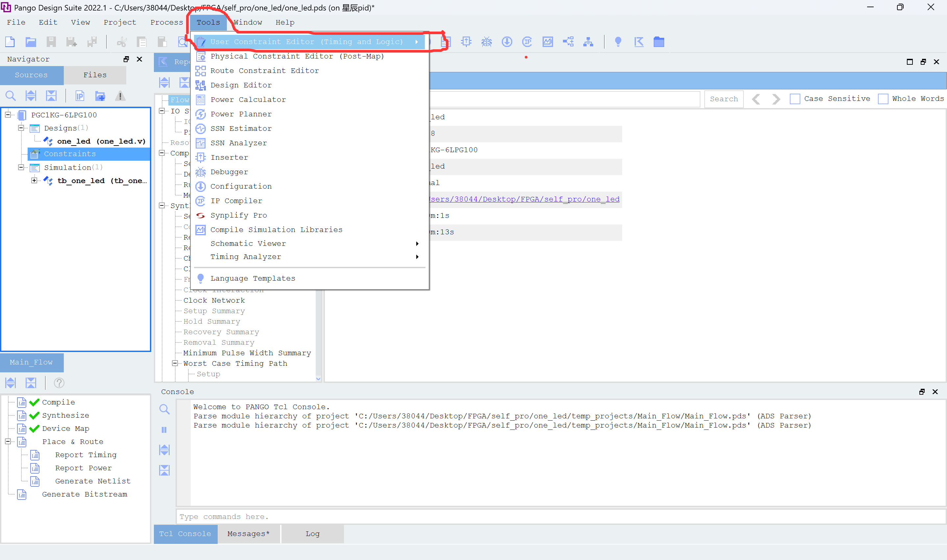Enable the Whole Words checkbox
947x560 pixels.
(x=883, y=99)
